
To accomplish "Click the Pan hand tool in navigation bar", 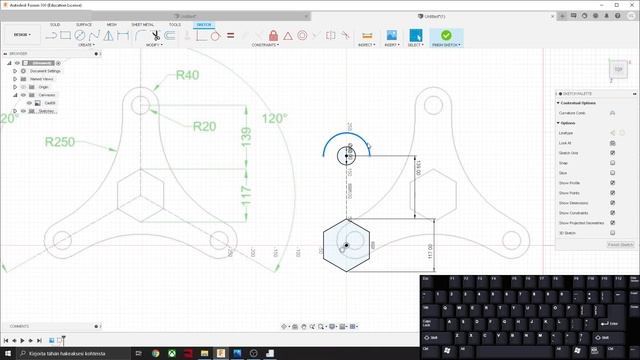I will (x=304, y=327).
